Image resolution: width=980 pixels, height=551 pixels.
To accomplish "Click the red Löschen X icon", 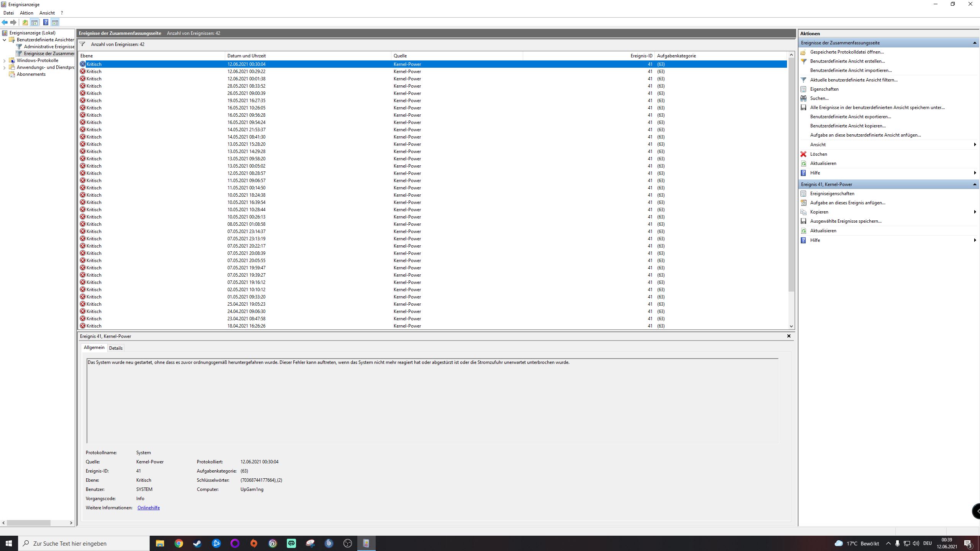I will point(803,154).
